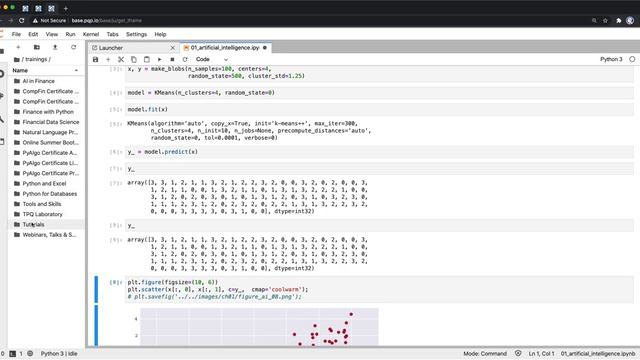Open the Help menu
This screenshot has width=640, height=360.
point(160,34)
